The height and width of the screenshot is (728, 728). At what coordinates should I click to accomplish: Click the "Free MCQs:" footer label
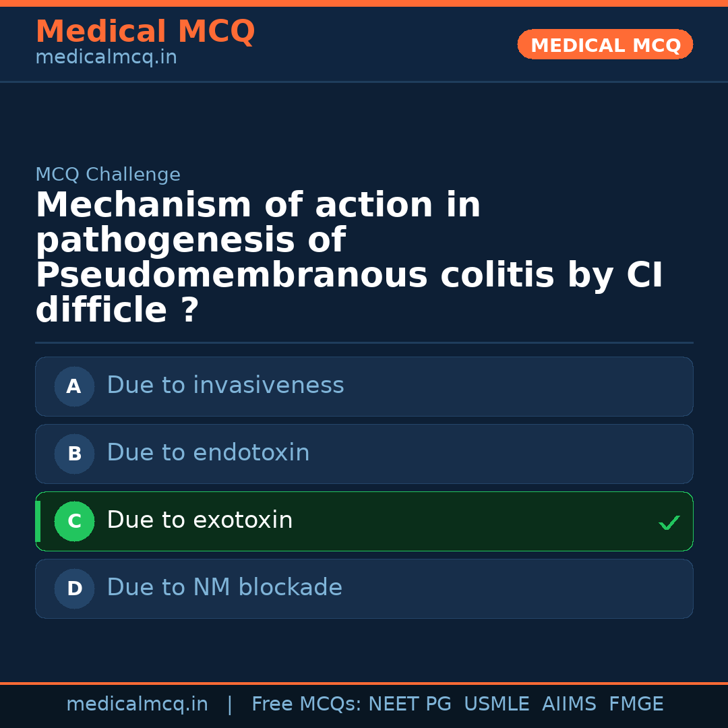(x=306, y=704)
